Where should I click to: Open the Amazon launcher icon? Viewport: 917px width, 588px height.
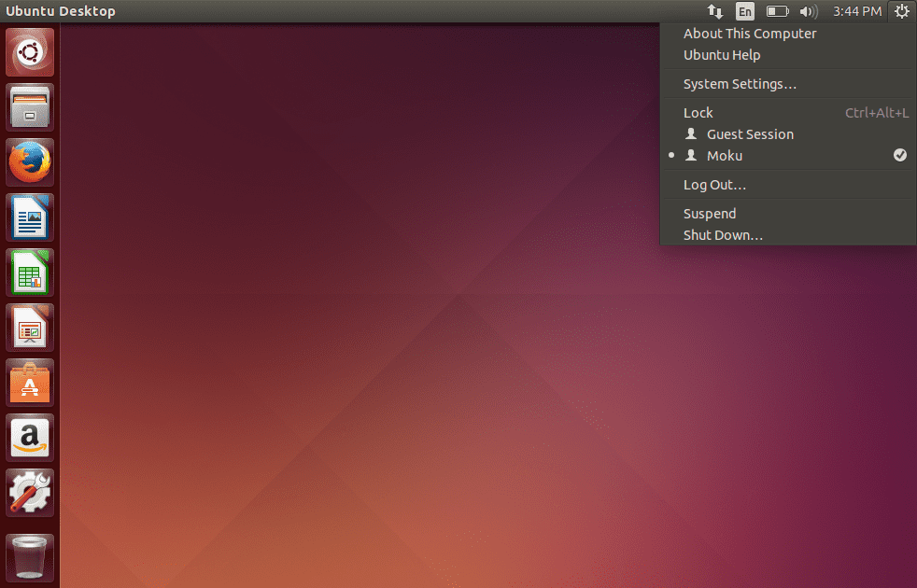pos(30,438)
